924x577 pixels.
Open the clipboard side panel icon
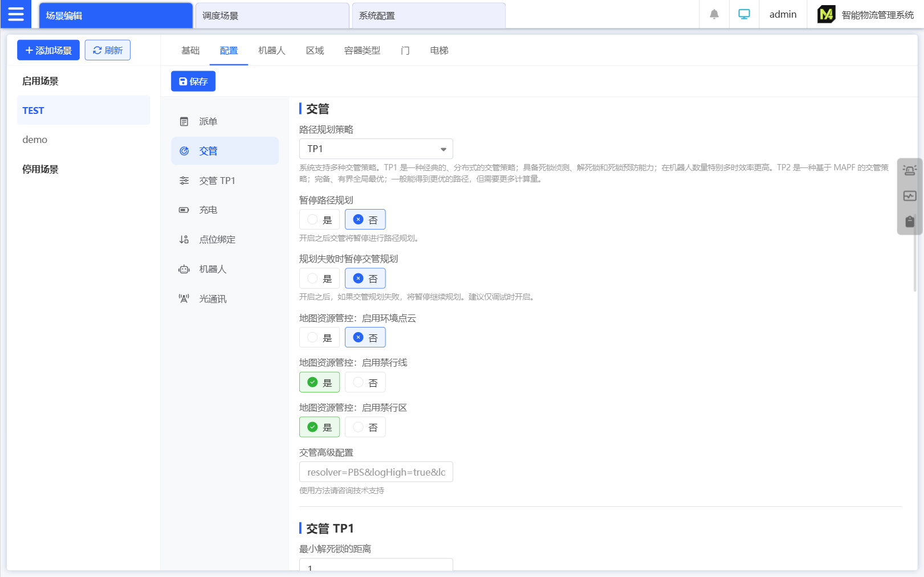(x=909, y=222)
